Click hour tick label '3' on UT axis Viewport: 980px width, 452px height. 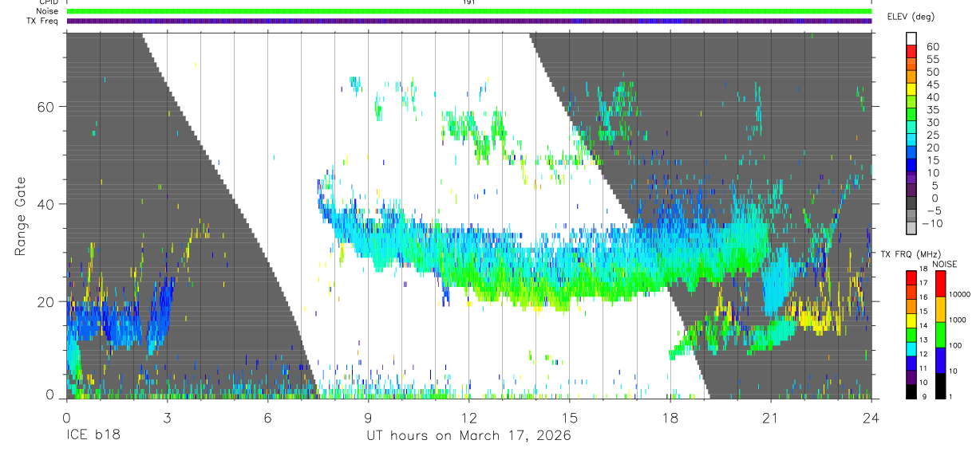point(167,418)
